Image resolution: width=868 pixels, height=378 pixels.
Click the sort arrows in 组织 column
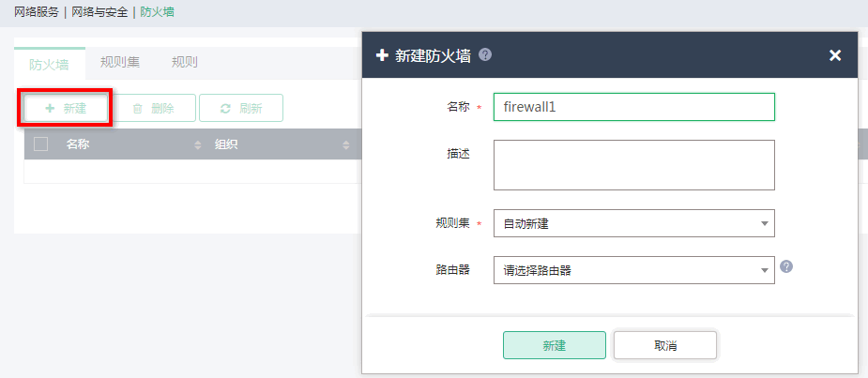click(x=345, y=145)
